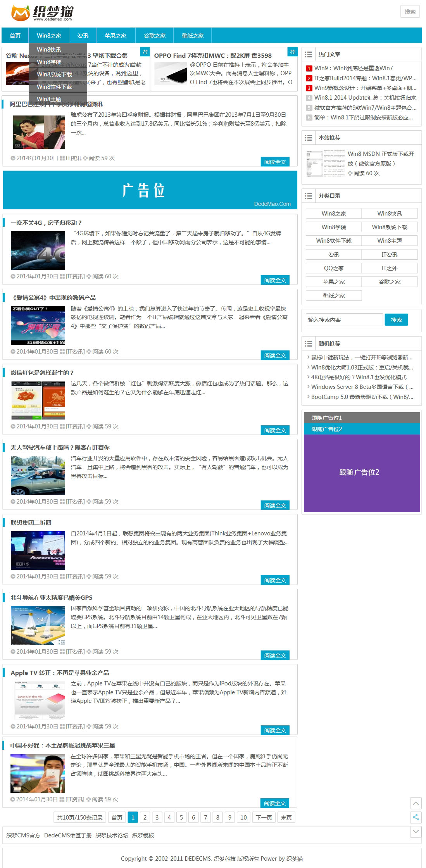Viewport: 426px width, 868px height.
Task: Choose Win8软件下载 from the dropdown menu
Action: (58, 87)
